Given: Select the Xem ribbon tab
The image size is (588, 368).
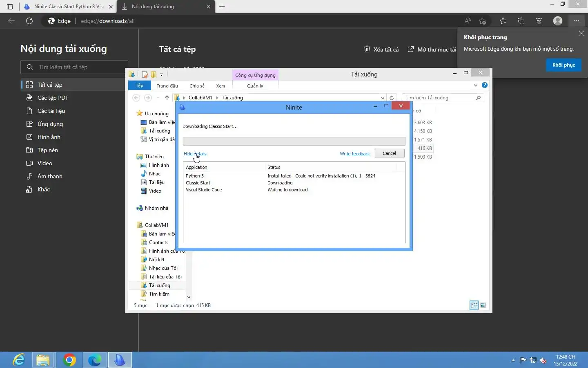Looking at the screenshot, I should click(x=220, y=86).
